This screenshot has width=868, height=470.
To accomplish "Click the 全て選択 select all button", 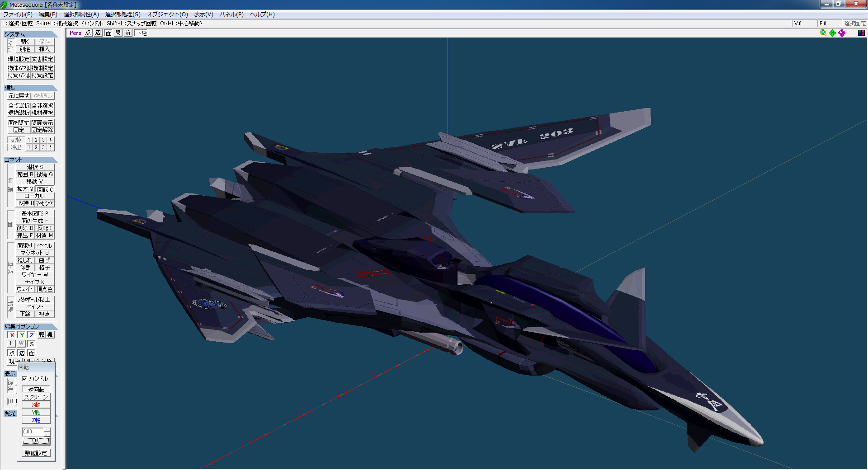I will click(x=19, y=106).
